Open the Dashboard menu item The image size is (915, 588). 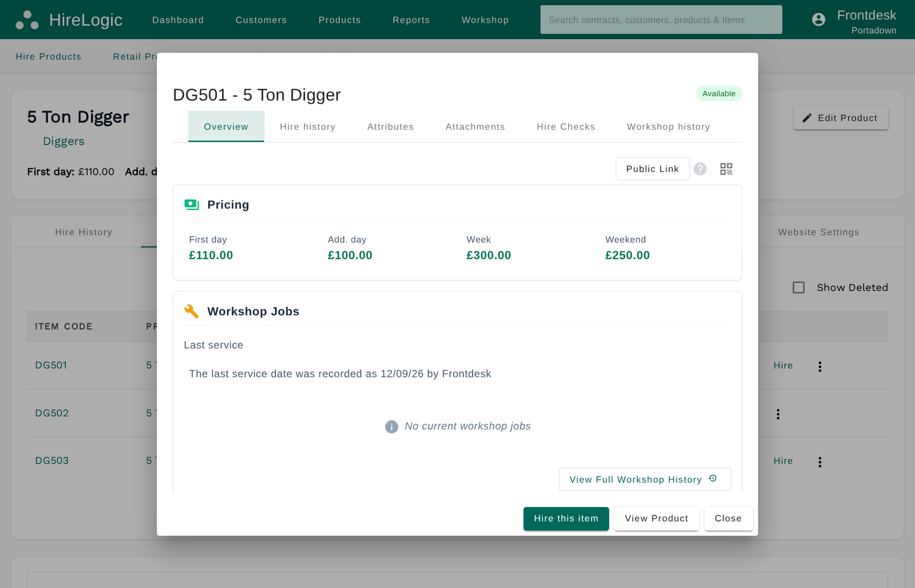point(178,20)
